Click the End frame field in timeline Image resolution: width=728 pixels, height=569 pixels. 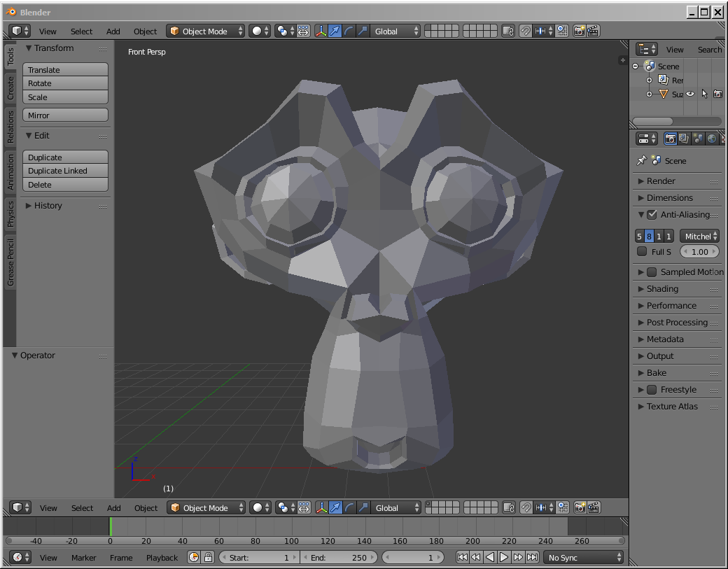(339, 557)
